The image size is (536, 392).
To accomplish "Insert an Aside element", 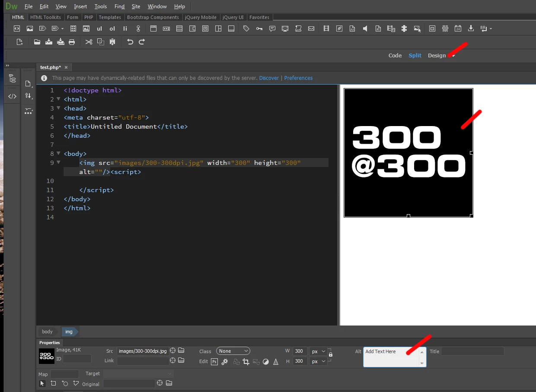I will pyautogui.click(x=192, y=28).
